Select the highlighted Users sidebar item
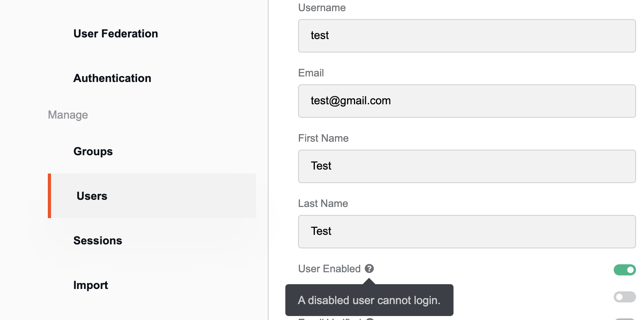This screenshot has height=320, width=644. tap(152, 196)
